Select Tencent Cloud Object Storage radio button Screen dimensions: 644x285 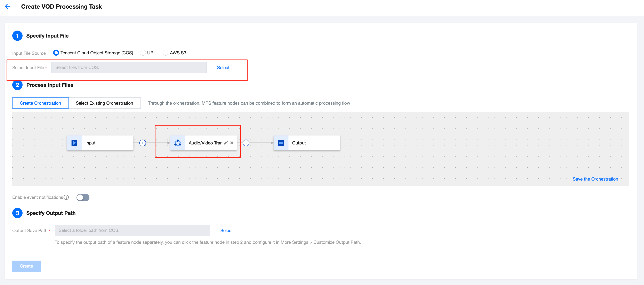tap(56, 53)
